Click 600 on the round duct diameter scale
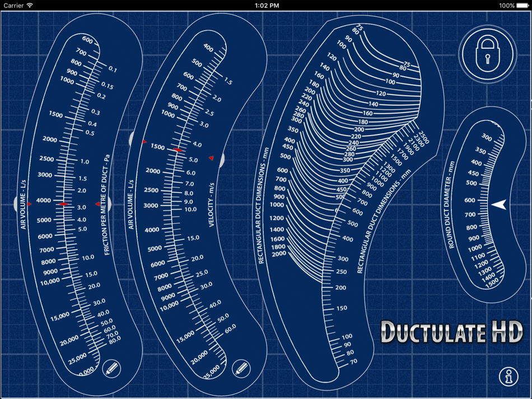532x399 pixels. [470, 201]
